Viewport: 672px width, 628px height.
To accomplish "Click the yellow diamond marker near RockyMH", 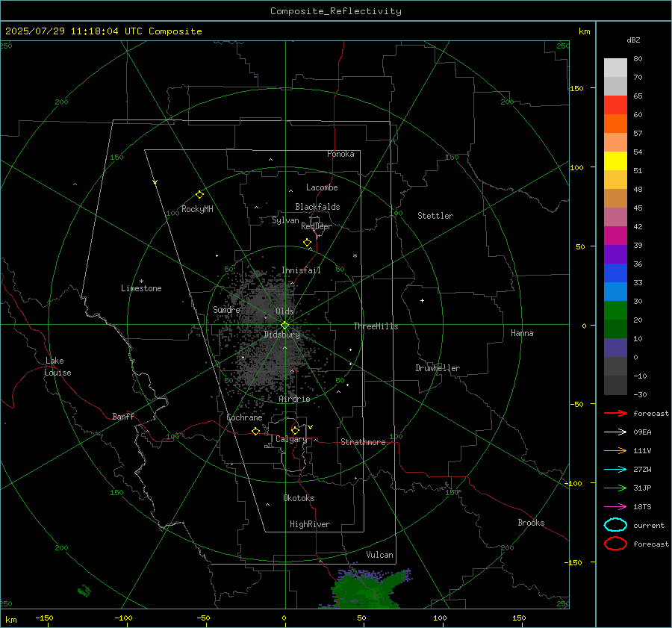I will [x=199, y=195].
